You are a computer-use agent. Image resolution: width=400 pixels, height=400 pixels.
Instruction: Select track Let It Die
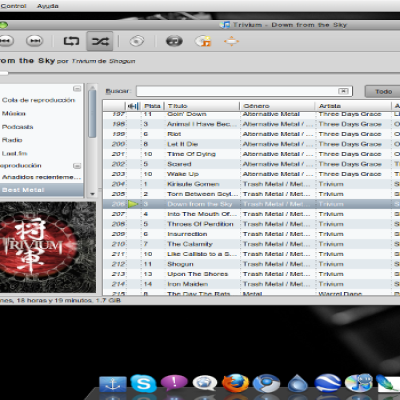(x=251, y=144)
